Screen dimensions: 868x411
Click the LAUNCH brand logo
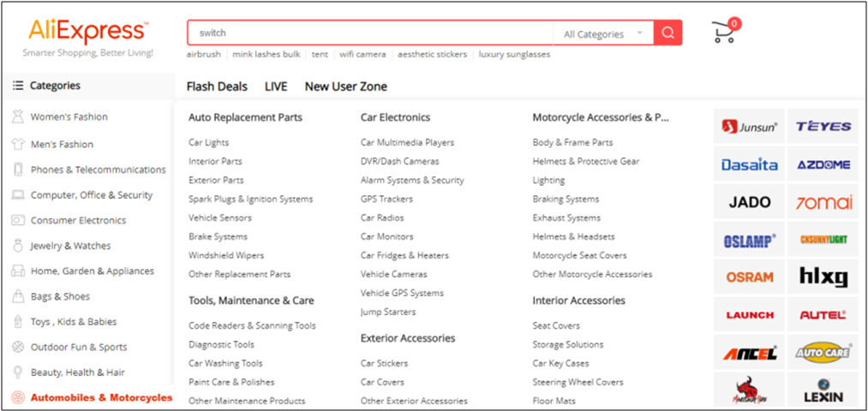[x=749, y=314]
